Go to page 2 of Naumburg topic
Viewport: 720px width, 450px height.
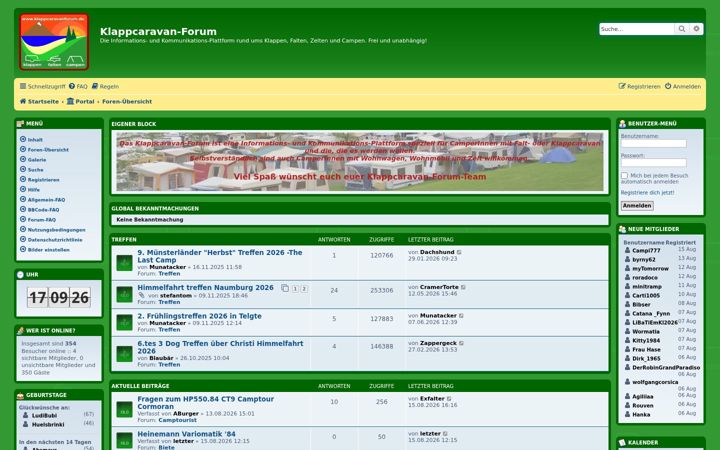click(304, 289)
